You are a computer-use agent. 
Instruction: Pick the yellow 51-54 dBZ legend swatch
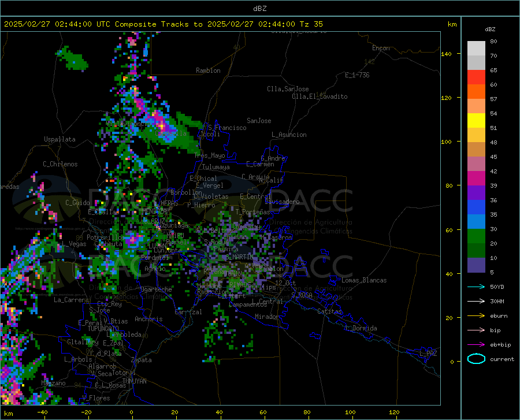pyautogui.click(x=476, y=121)
